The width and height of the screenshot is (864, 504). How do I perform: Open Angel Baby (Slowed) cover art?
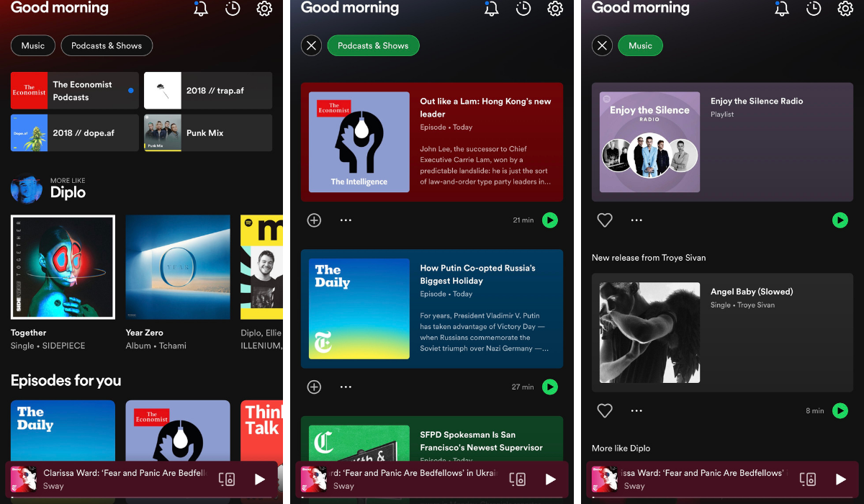650,333
